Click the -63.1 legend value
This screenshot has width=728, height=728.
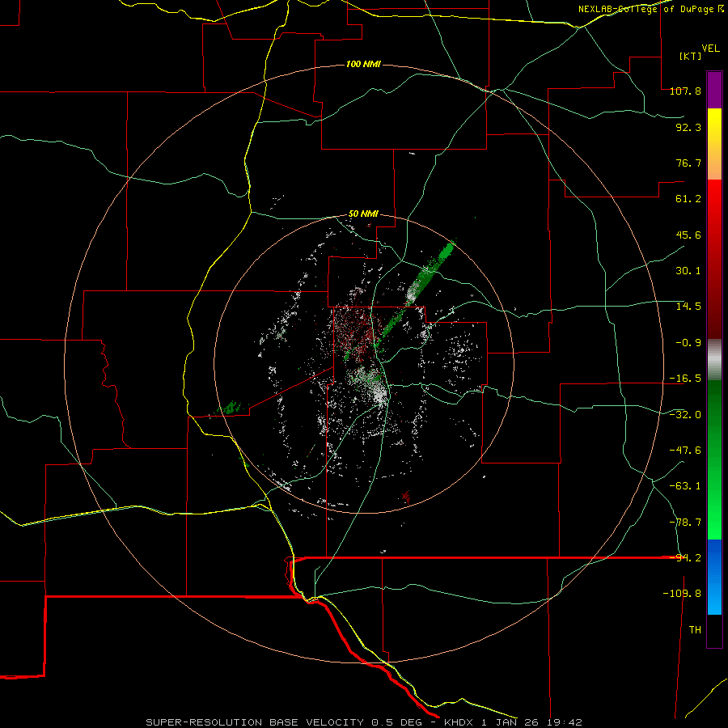point(685,486)
